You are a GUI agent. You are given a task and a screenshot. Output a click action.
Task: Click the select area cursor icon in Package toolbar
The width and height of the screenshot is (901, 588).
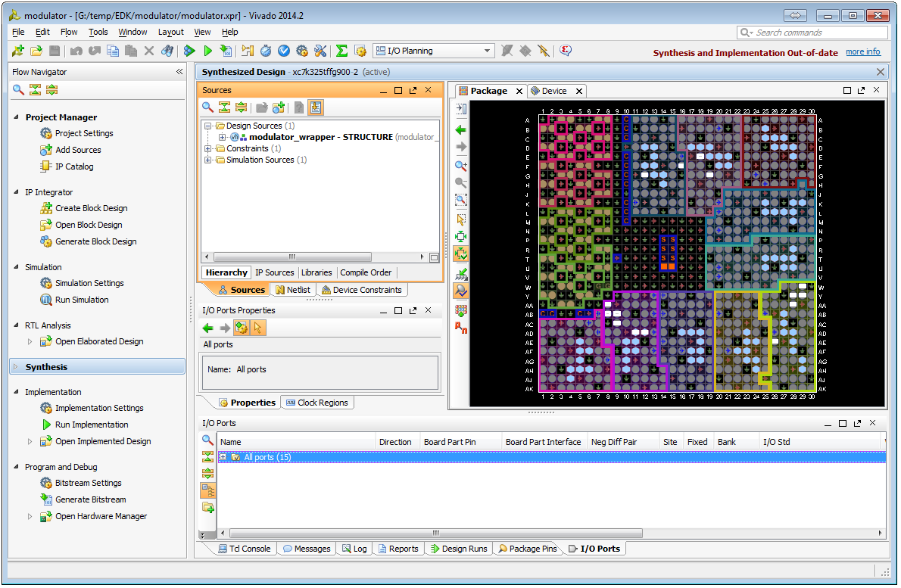point(461,219)
